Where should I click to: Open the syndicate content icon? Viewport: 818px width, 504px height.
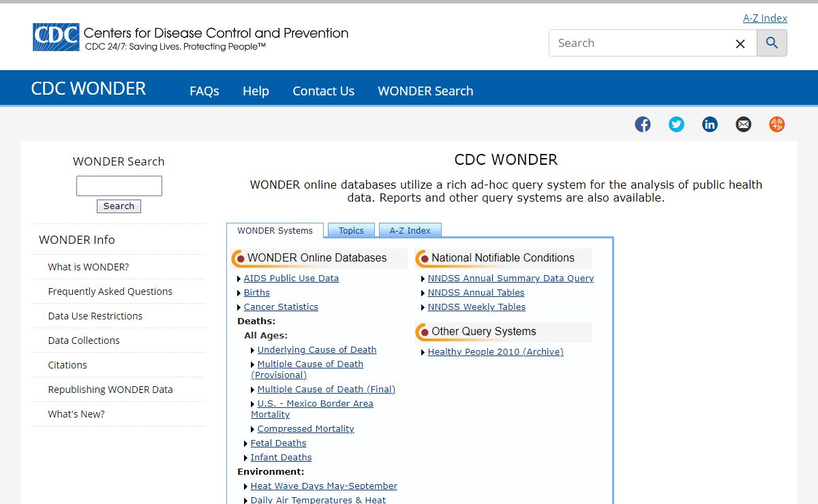click(776, 124)
